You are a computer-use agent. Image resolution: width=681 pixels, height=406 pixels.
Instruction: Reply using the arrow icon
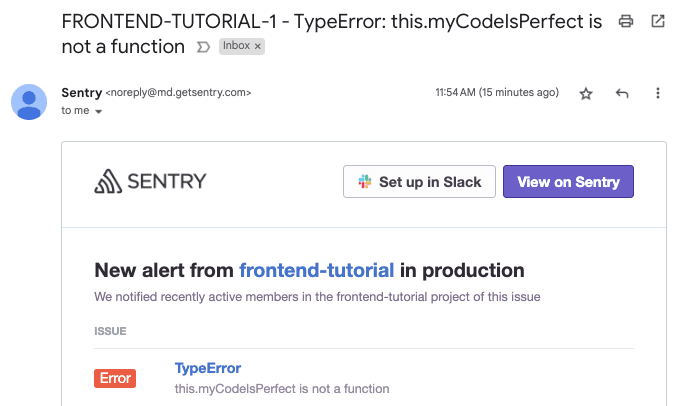point(622,93)
